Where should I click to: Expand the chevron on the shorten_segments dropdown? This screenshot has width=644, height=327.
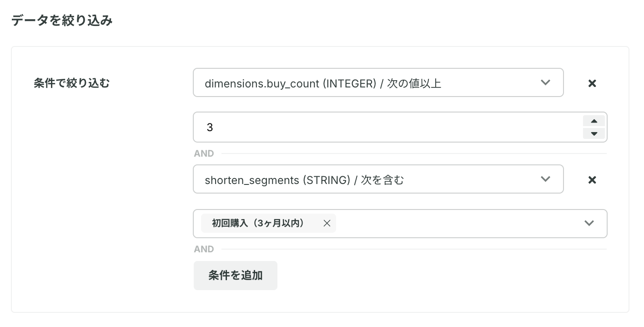click(x=545, y=179)
